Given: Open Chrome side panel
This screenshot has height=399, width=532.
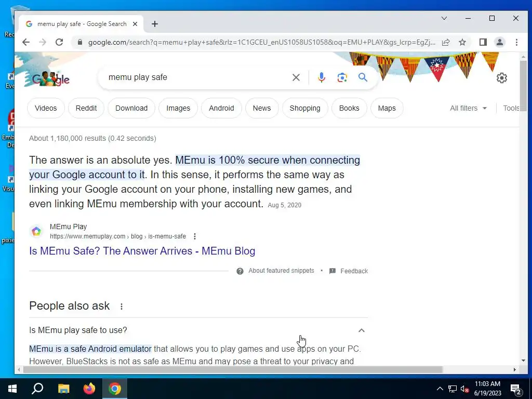Looking at the screenshot, I should pos(483,42).
